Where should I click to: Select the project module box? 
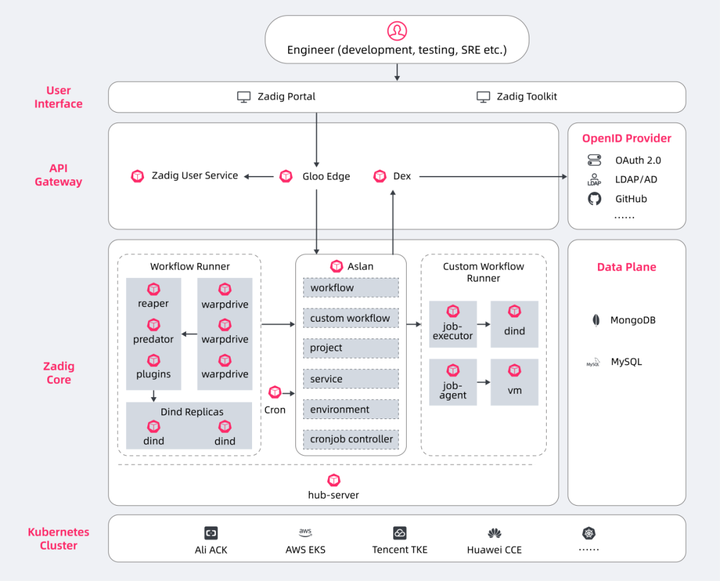[350, 348]
